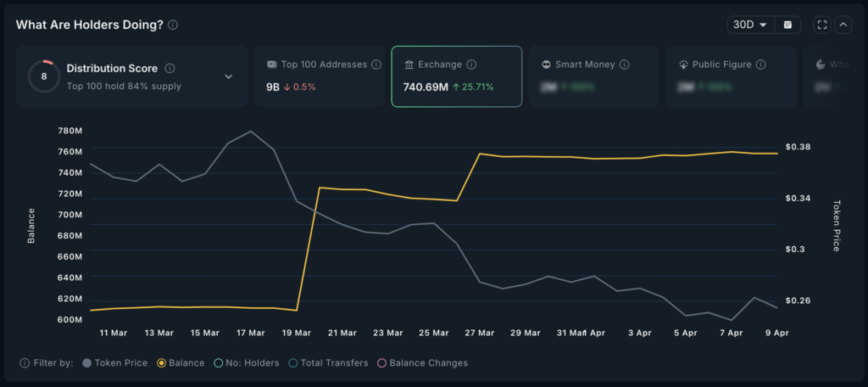Screen dimensions: 868x387
Task: Click the Top 100 Addresses card icon
Action: (x=272, y=64)
